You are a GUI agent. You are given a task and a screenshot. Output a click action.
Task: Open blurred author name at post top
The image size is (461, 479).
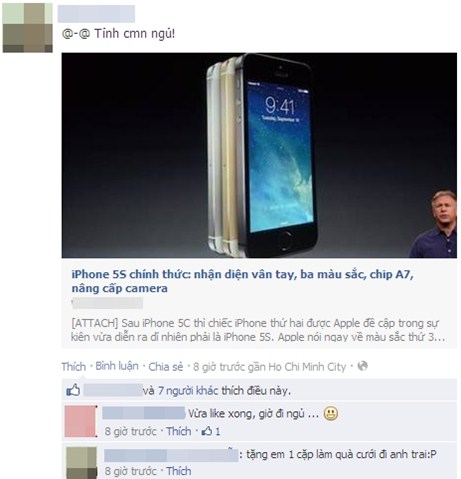click(x=96, y=14)
